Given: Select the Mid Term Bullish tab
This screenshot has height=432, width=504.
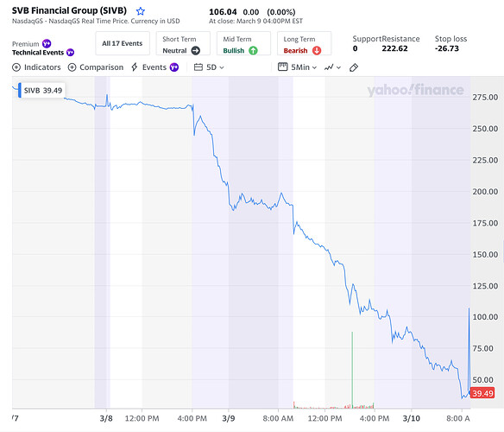Looking at the screenshot, I should (243, 43).
